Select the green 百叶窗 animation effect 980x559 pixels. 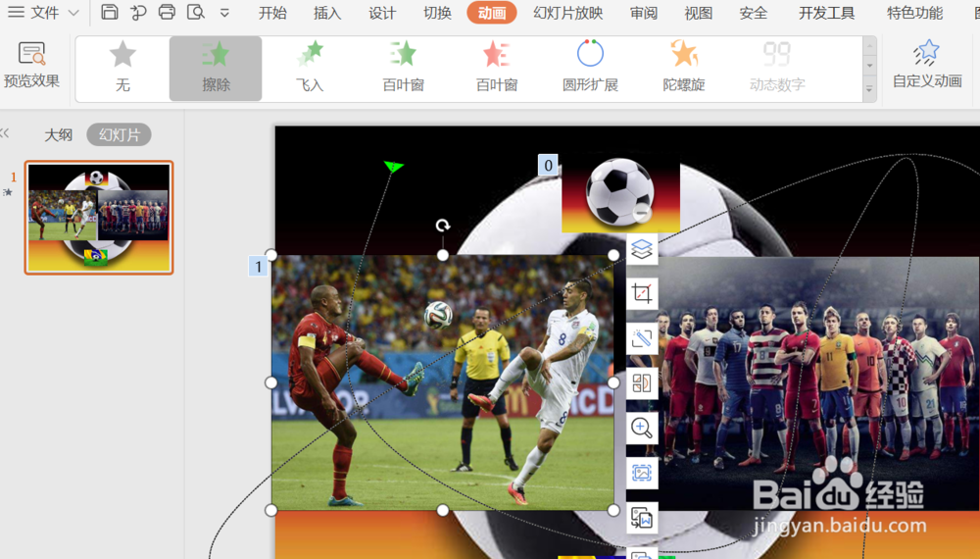403,68
